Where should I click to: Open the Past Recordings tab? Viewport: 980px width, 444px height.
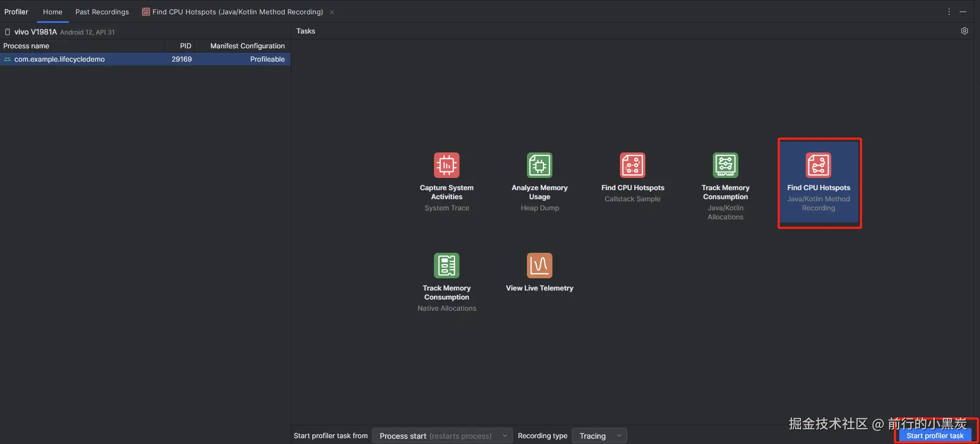tap(102, 12)
